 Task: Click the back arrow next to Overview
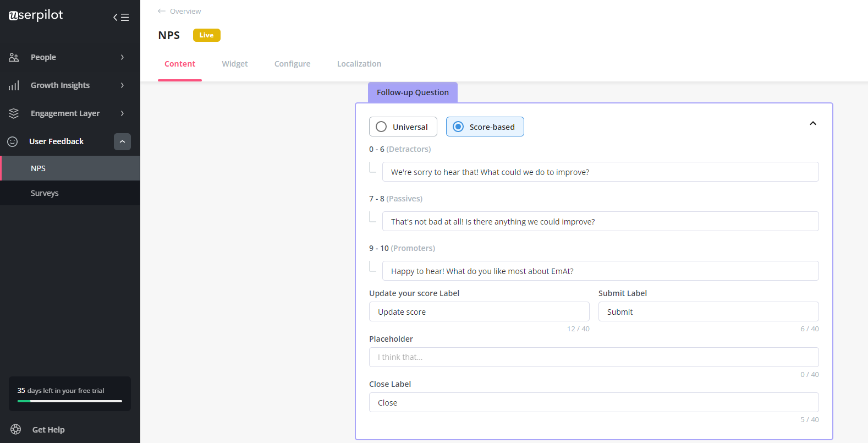(x=161, y=11)
